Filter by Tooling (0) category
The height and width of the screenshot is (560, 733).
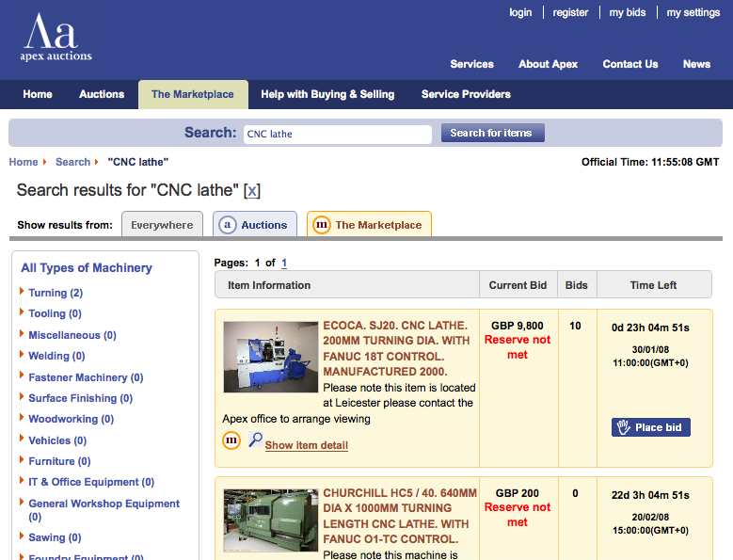point(56,313)
